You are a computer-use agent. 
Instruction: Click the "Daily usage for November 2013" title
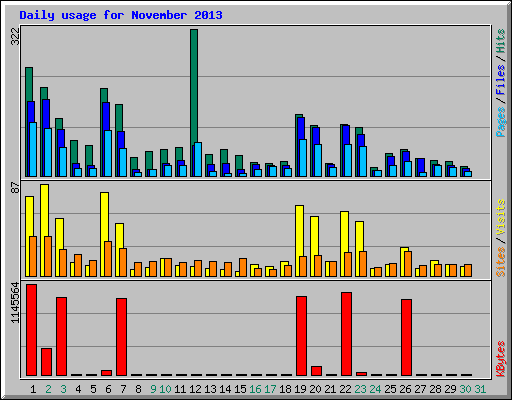click(x=121, y=15)
